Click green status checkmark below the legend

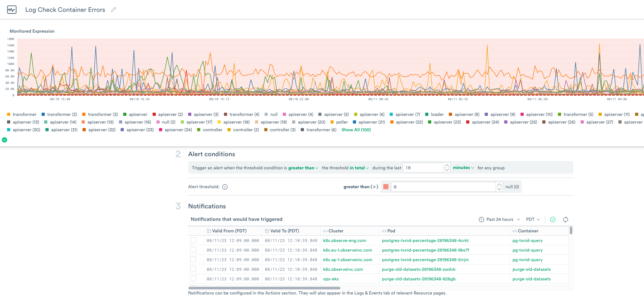point(4,140)
